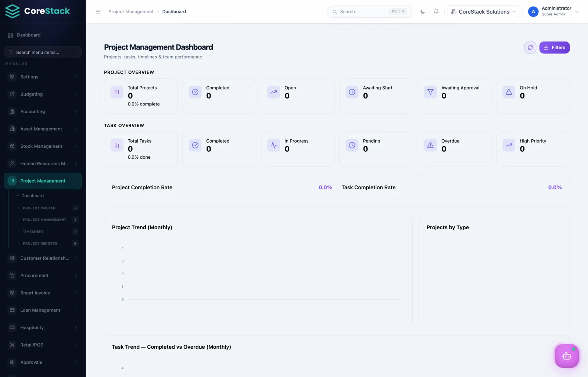This screenshot has width=588, height=377.
Task: Click the Project Management breadcrumb link
Action: (131, 12)
